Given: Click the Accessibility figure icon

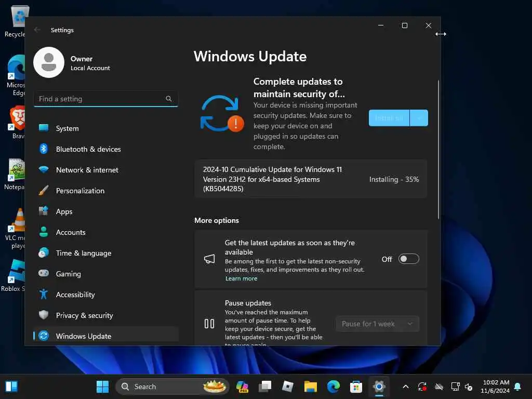Looking at the screenshot, I should [x=44, y=294].
